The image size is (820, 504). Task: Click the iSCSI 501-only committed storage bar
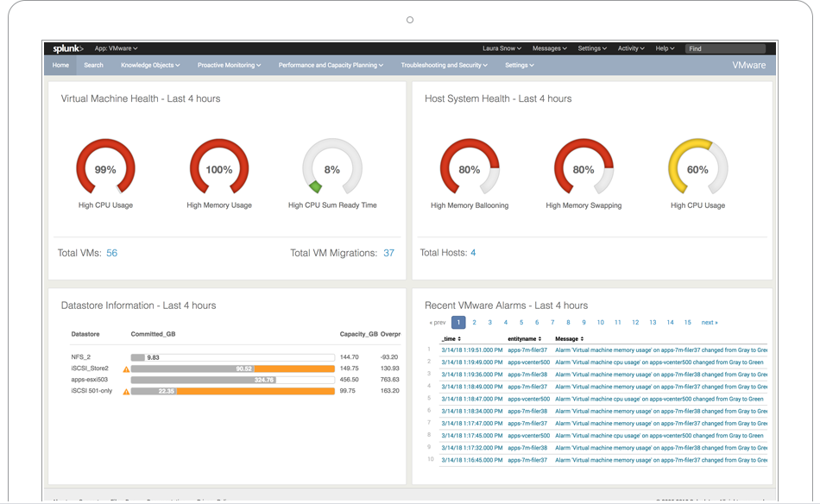233,391
